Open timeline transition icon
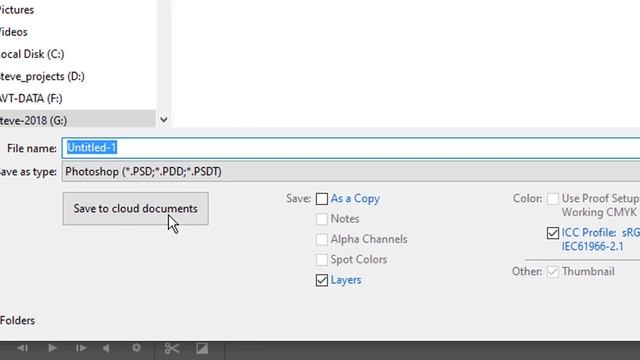This screenshot has width=640, height=360. click(202, 348)
